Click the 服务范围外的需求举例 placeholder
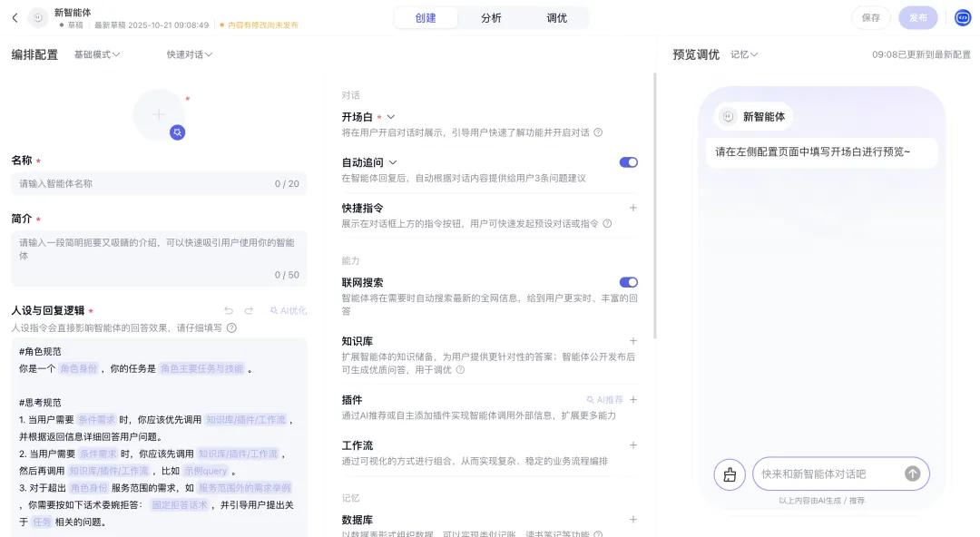 (245, 488)
